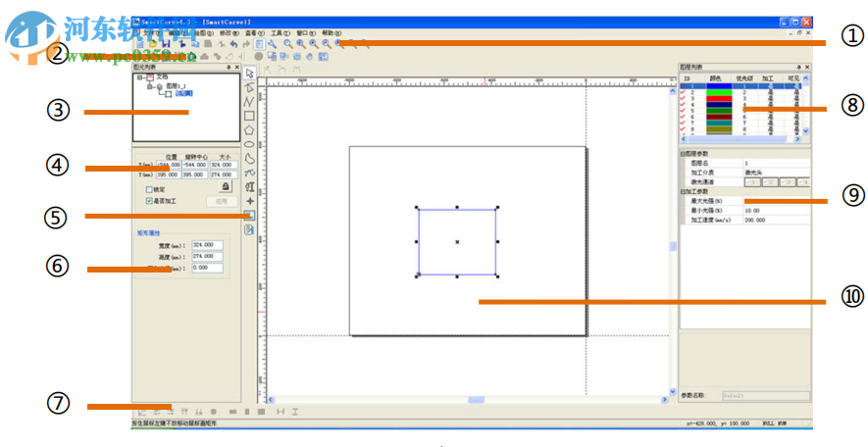Toggle the 锁定 checkbox
This screenshot has width=868, height=447.
point(149,190)
